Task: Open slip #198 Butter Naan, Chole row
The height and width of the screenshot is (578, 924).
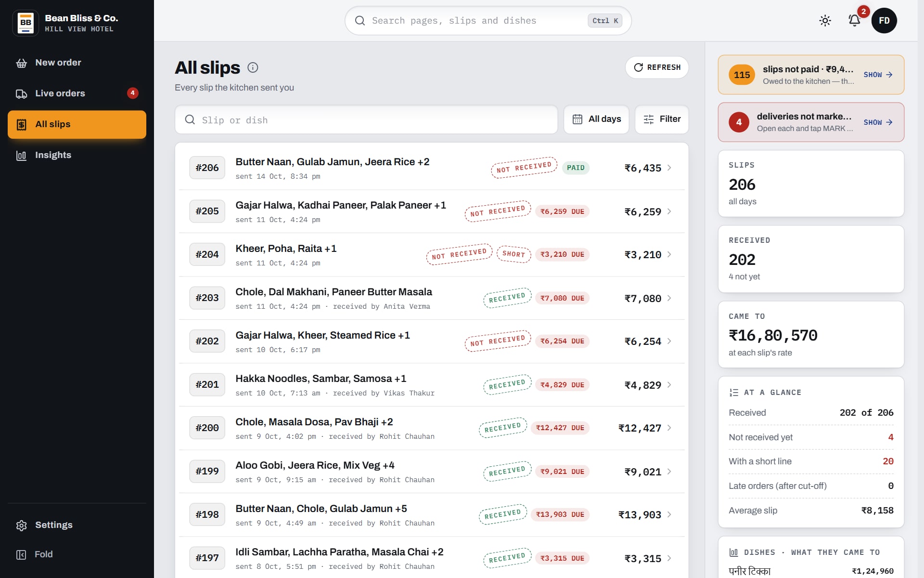Action: (x=432, y=515)
